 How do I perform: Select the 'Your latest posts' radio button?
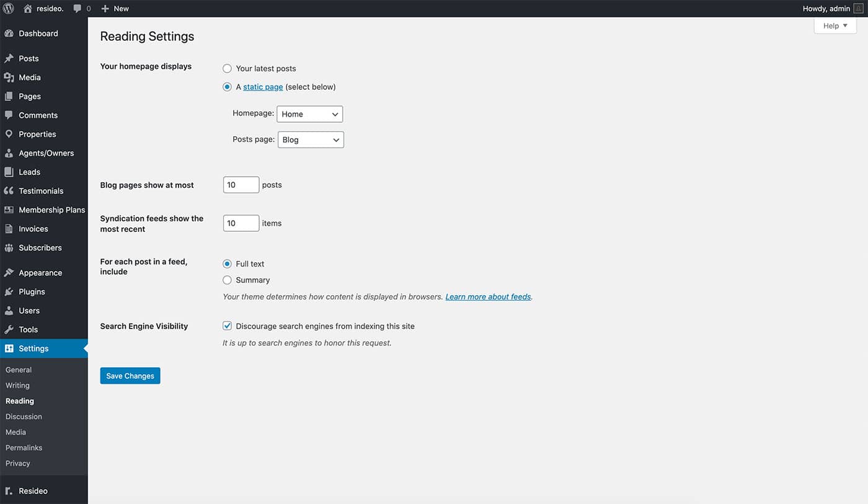pyautogui.click(x=227, y=68)
